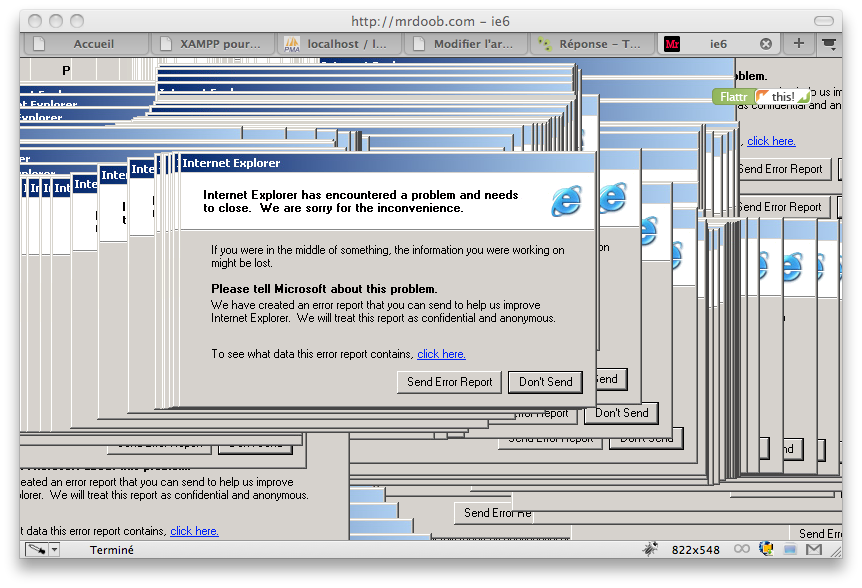The height and width of the screenshot is (588, 862).
Task: Click the Flattr this! badge
Action: coord(761,97)
